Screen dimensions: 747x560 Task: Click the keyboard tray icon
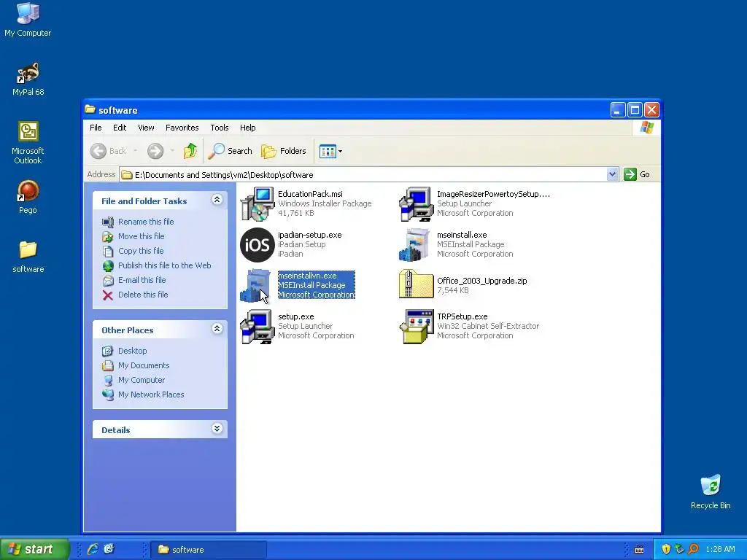tap(639, 550)
